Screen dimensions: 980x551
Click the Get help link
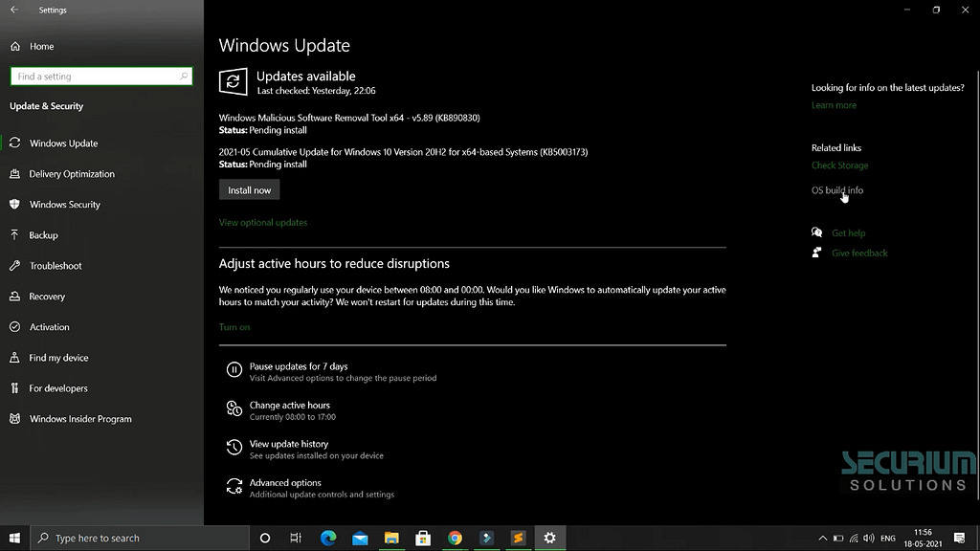(849, 233)
